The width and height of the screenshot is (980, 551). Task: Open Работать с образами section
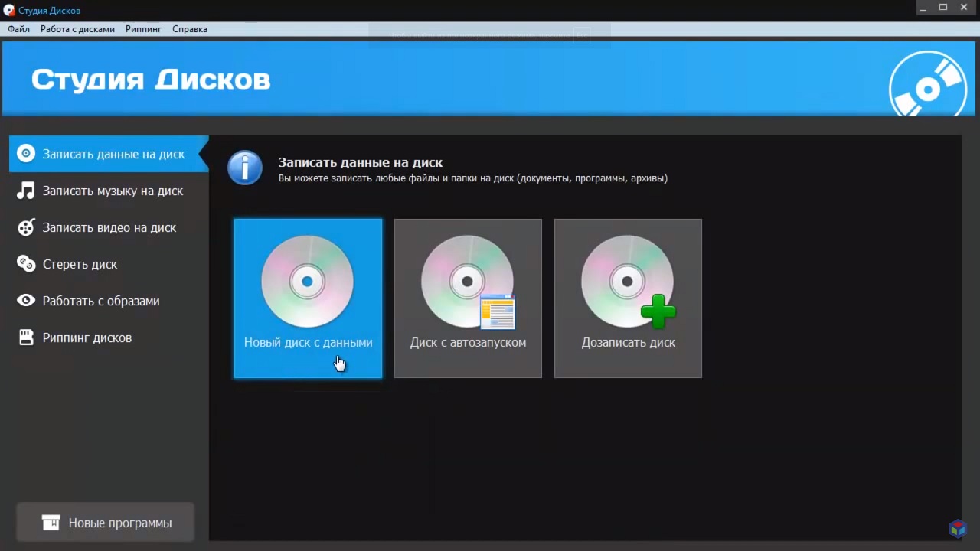[101, 301]
